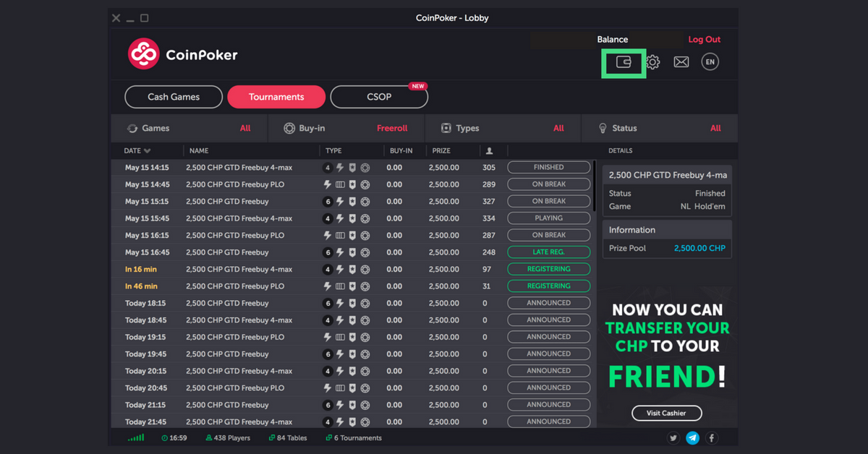Click the FINISHED status for May 15 14:15
Viewport: 868px width, 454px height.
click(549, 167)
